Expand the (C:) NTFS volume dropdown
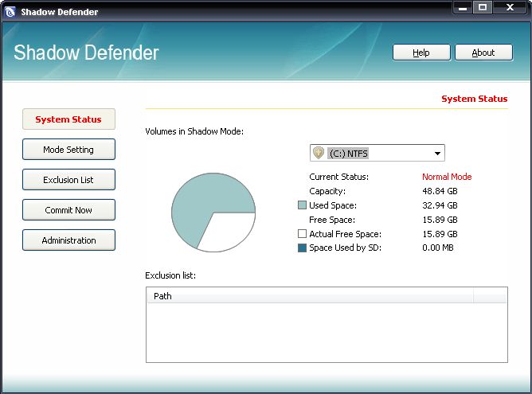532x394 pixels. [x=437, y=154]
